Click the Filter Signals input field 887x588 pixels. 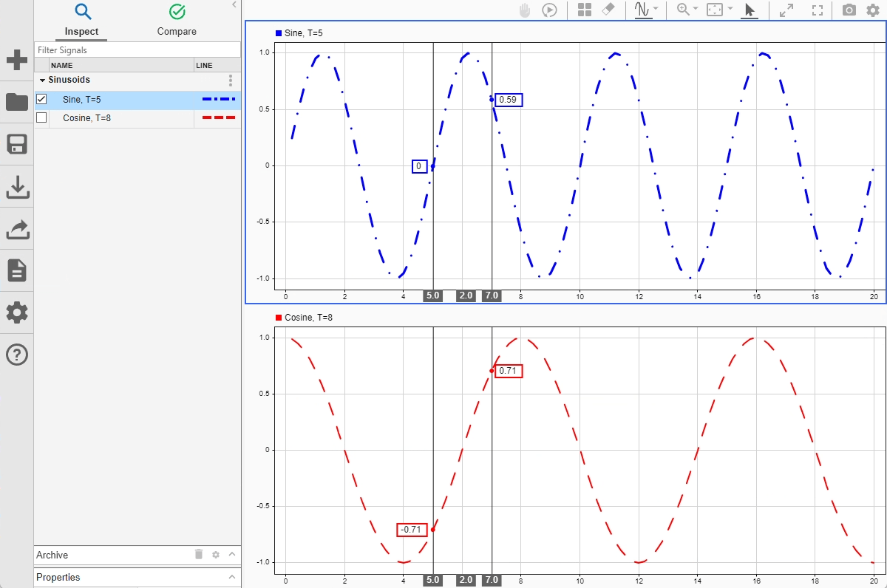click(x=137, y=50)
